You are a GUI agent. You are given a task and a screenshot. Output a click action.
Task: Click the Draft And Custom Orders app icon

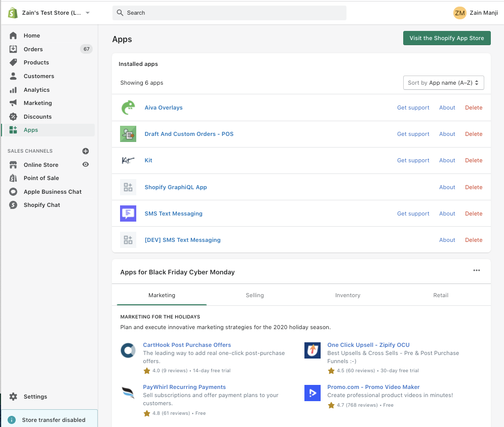click(x=128, y=134)
